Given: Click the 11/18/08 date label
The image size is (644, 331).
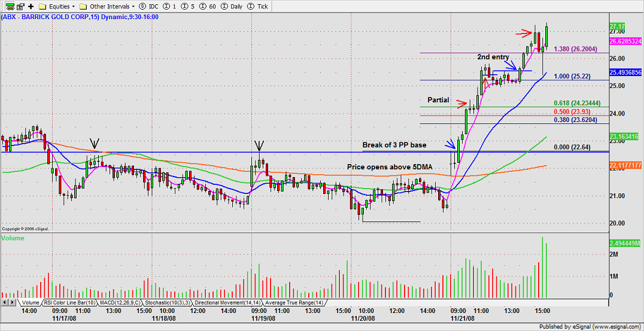Looking at the screenshot, I should 163,317.
